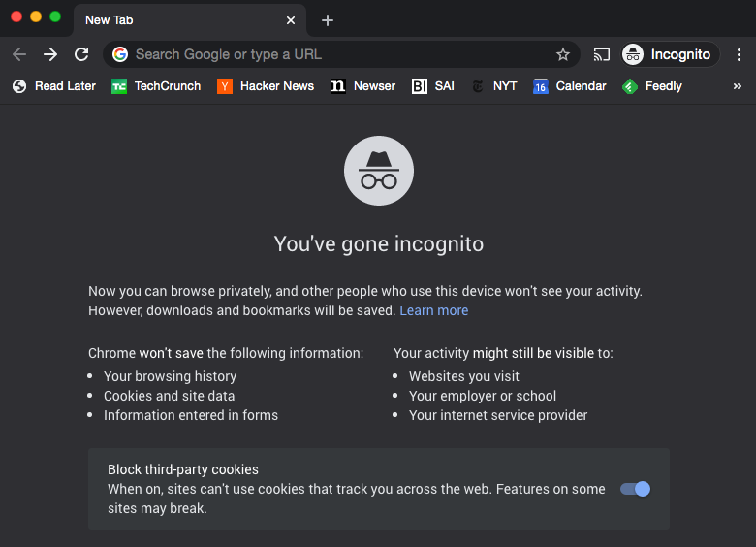Expand the hidden bookmarks overflow chevron

[x=738, y=86]
